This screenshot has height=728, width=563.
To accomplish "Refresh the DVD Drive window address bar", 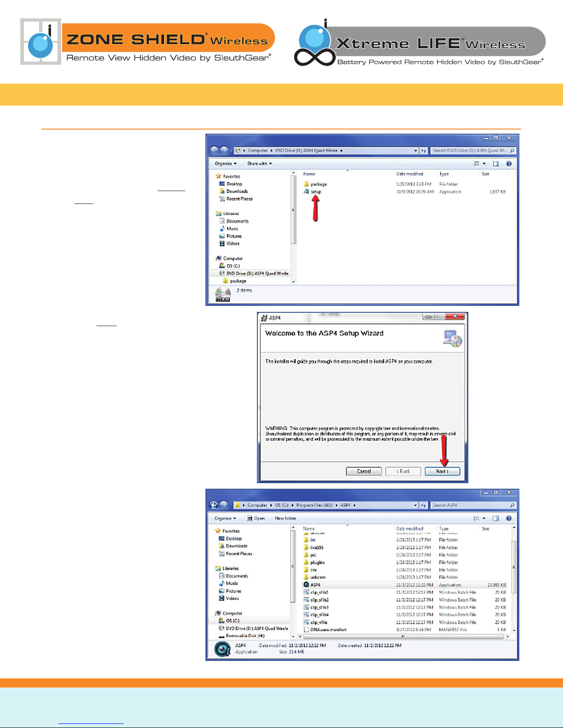I will (x=423, y=151).
